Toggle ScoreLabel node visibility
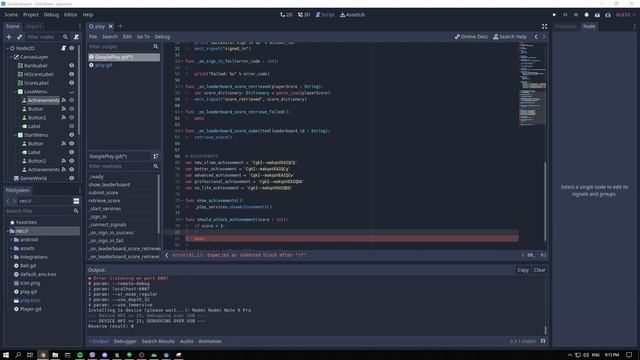The height and width of the screenshot is (360, 640). (x=72, y=83)
